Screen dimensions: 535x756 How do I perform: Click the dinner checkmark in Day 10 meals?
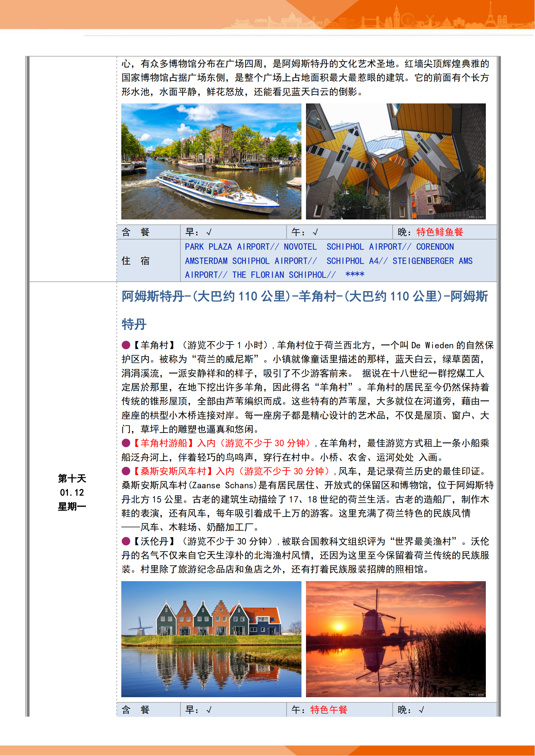click(x=421, y=710)
